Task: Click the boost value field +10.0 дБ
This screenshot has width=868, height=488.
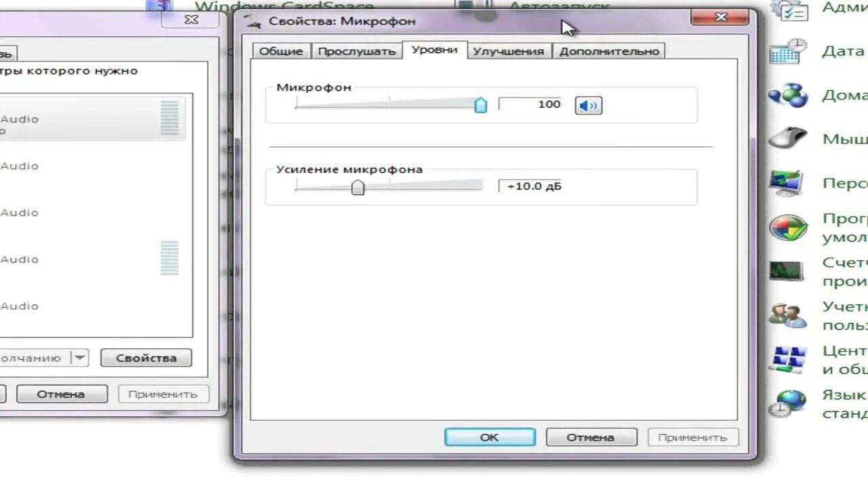Action: [530, 186]
